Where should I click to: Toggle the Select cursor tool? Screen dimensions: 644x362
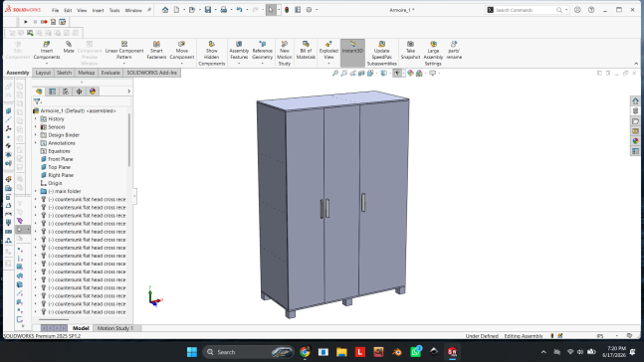271,10
